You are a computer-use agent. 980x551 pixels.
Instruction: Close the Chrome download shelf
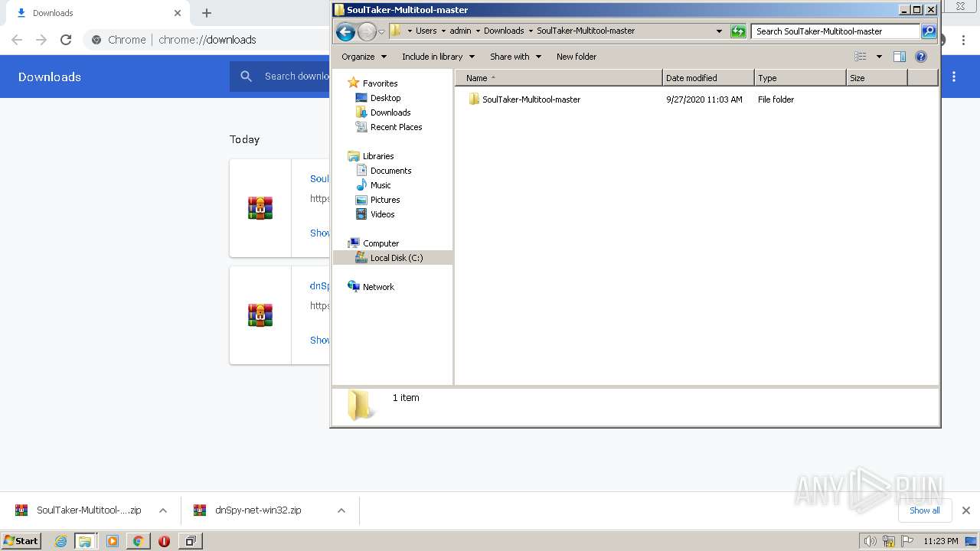pyautogui.click(x=966, y=510)
